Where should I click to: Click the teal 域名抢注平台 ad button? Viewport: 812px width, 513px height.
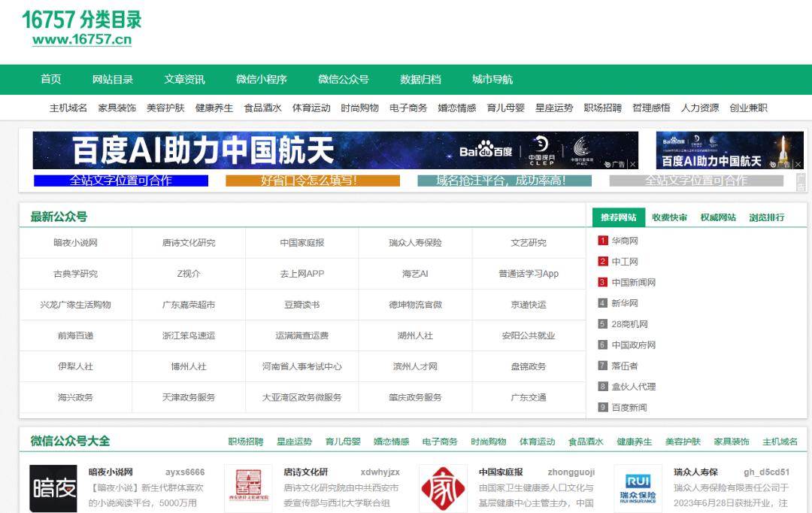point(504,181)
